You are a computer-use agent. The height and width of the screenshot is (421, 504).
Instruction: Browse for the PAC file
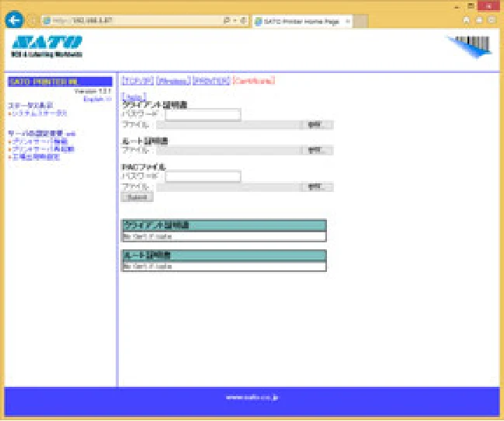tap(318, 187)
